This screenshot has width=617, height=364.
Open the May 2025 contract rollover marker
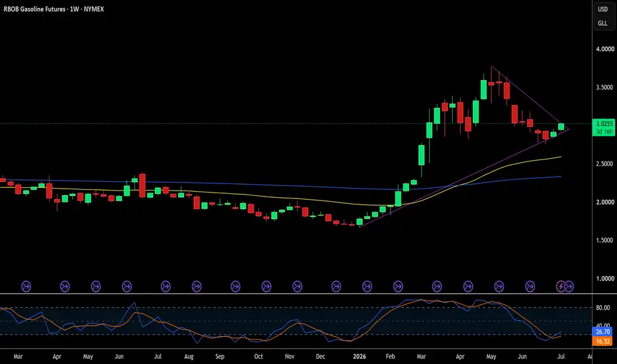[x=95, y=287]
